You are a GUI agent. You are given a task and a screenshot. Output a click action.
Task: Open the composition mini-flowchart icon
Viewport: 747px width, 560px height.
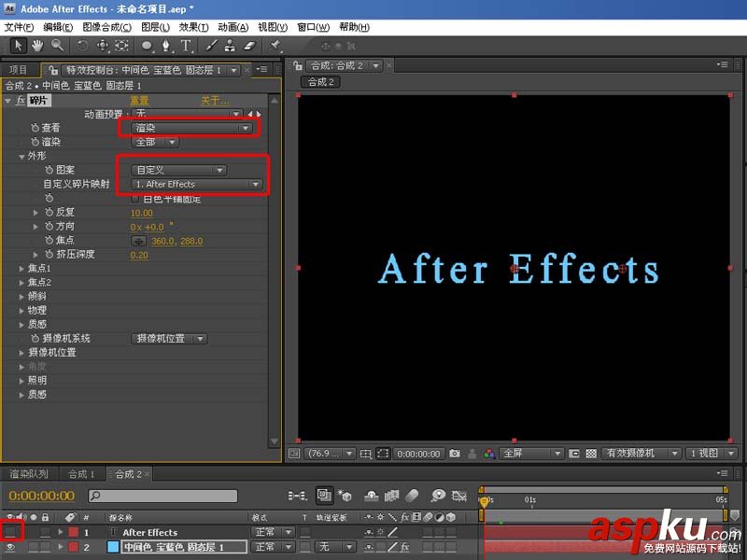[x=297, y=496]
